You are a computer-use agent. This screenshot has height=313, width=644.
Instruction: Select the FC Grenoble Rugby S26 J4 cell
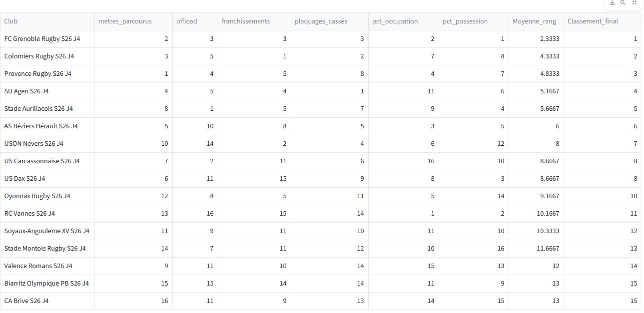point(42,39)
